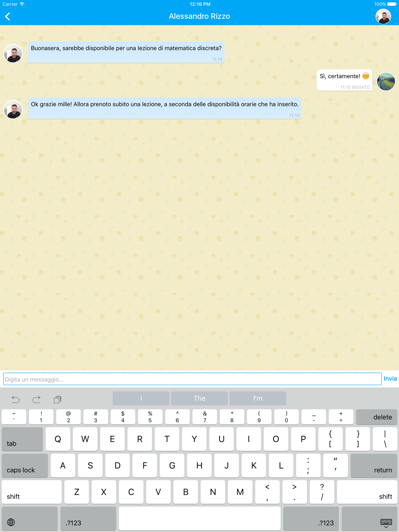Tap the plus equals key
The image size is (399, 532).
pos(341,417)
